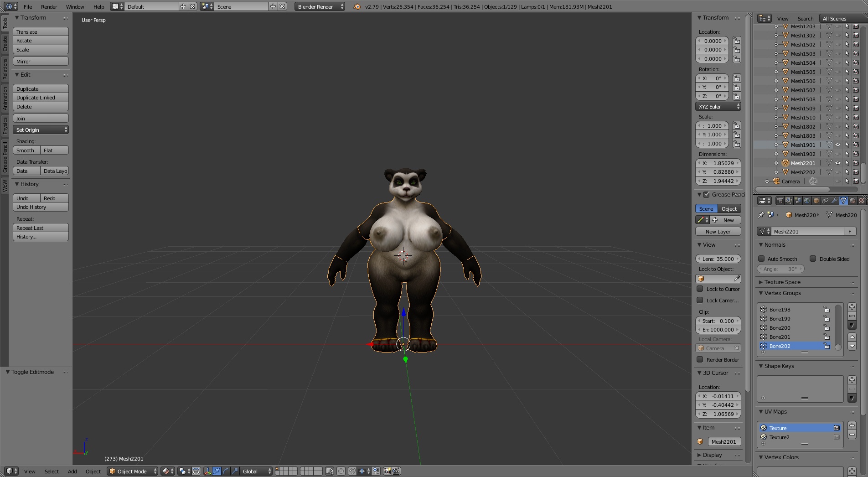
Task: Open the Render properties tab (camera icon)
Action: click(780, 201)
